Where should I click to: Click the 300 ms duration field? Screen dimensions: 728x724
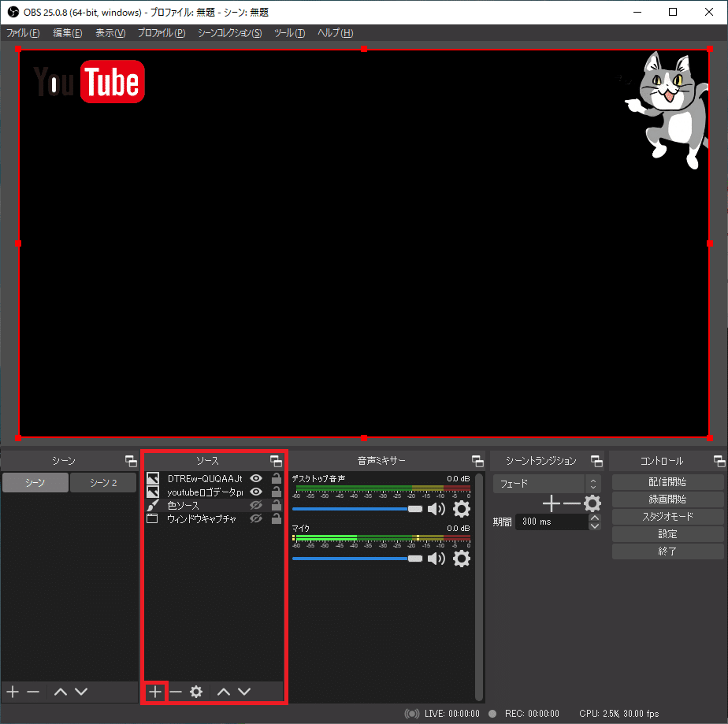[x=552, y=522]
